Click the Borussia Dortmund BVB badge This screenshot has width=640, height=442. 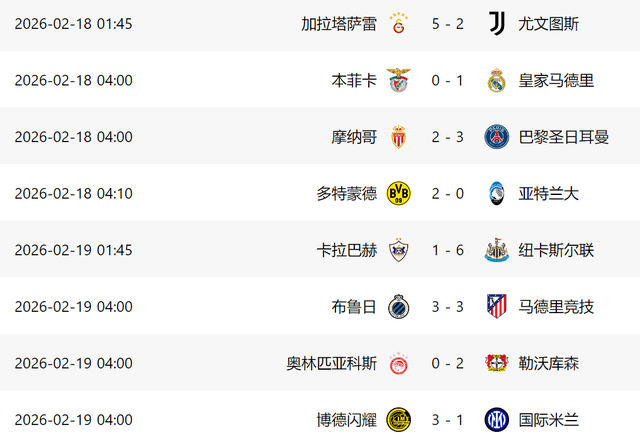click(398, 194)
